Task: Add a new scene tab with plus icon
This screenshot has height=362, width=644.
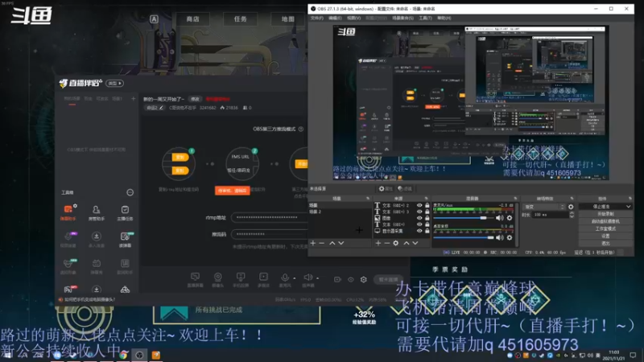Action: pyautogui.click(x=133, y=98)
